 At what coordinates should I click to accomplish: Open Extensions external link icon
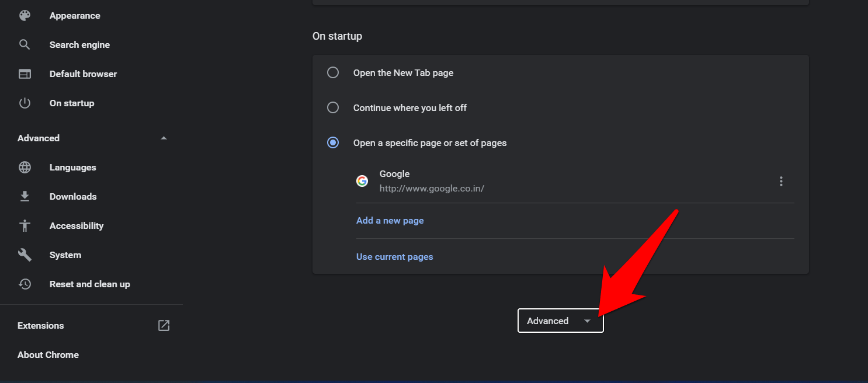pyautogui.click(x=164, y=326)
